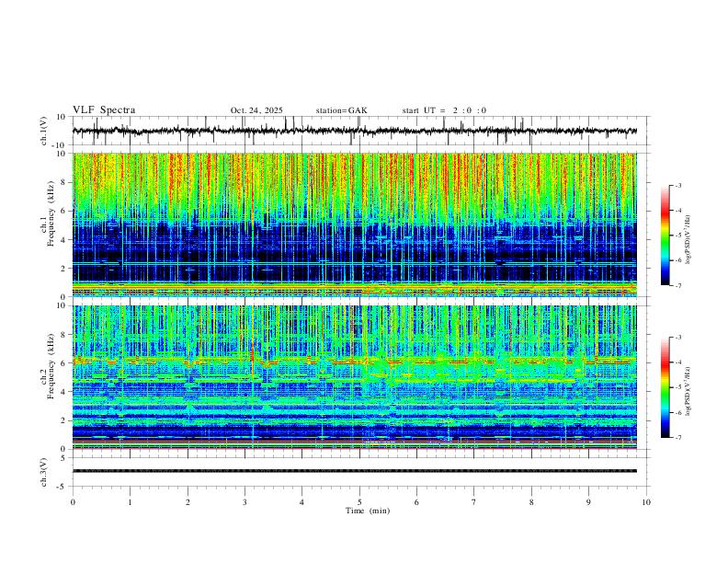Click the time axis tick label "10"
Screen dimensions: 728x563
pos(646,502)
